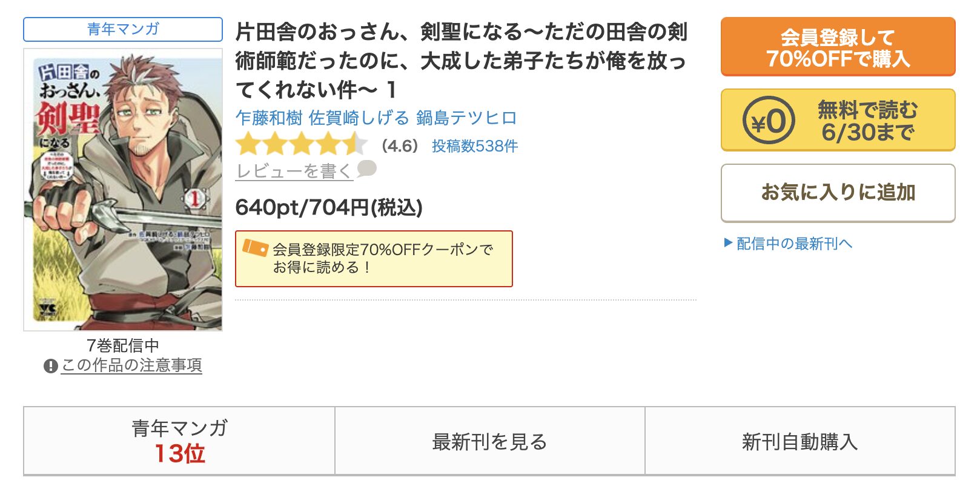Image resolution: width=980 pixels, height=503 pixels.
Task: Add to favorites with お気に入りに追加
Action: click(x=838, y=193)
